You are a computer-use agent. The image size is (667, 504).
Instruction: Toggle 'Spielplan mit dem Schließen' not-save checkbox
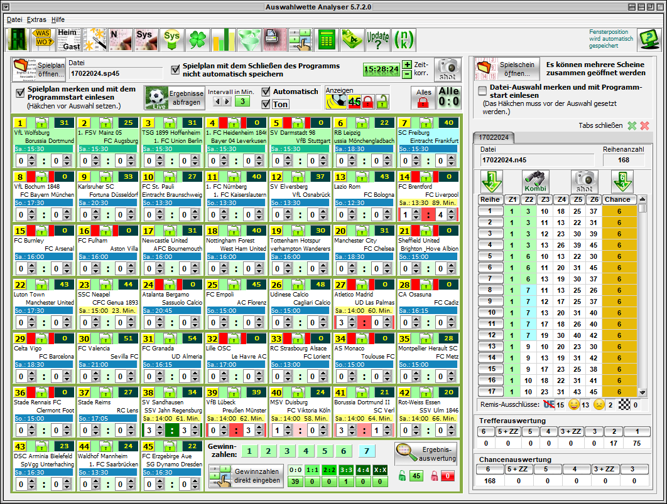(x=175, y=70)
